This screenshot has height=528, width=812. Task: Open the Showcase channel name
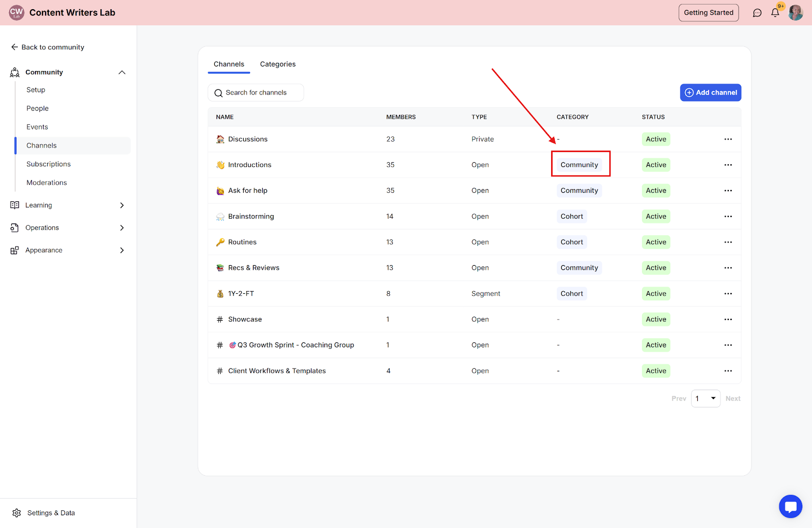click(245, 320)
